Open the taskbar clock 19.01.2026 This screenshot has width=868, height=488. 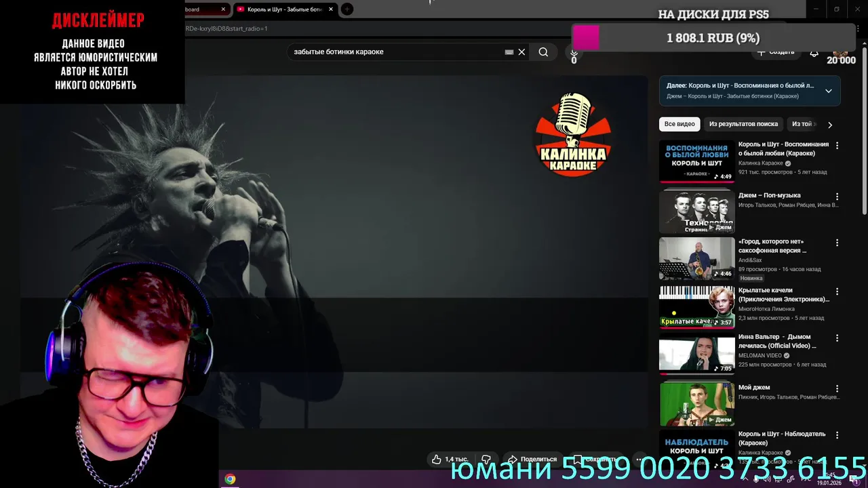tap(829, 479)
